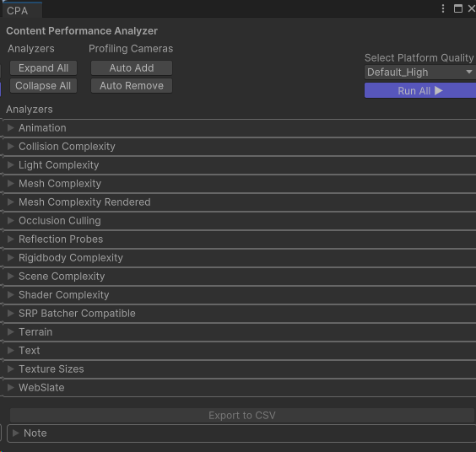Auto Remove profiling cameras

click(x=132, y=86)
